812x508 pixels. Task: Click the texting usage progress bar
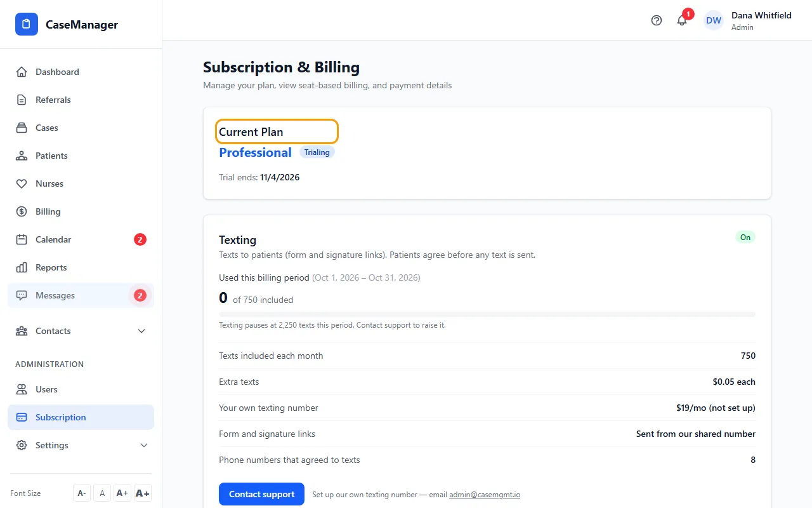487,314
